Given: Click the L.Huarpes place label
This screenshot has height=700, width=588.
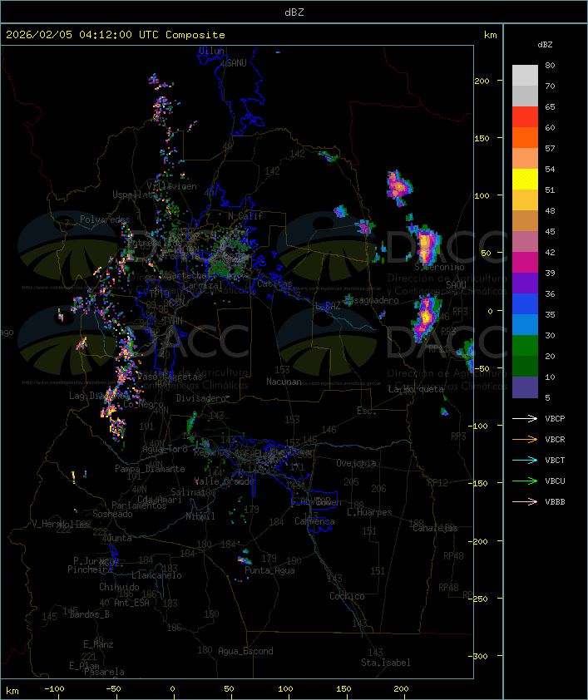Looking at the screenshot, I should click(x=369, y=512).
